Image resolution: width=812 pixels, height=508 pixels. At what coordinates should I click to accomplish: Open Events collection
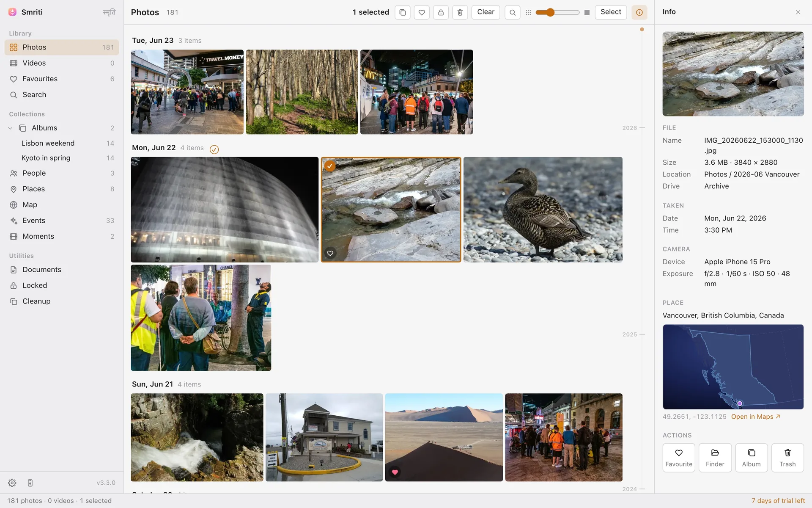62,221
